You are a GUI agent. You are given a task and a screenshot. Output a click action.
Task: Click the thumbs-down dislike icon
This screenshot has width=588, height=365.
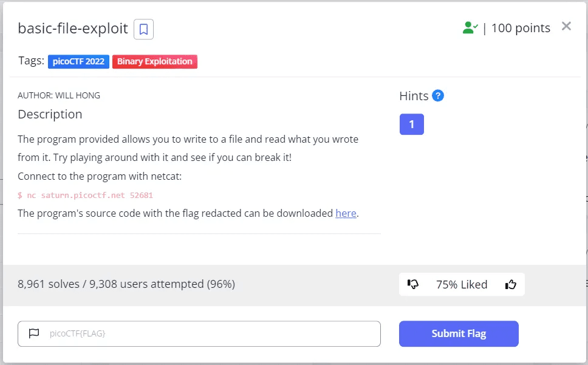tap(413, 284)
